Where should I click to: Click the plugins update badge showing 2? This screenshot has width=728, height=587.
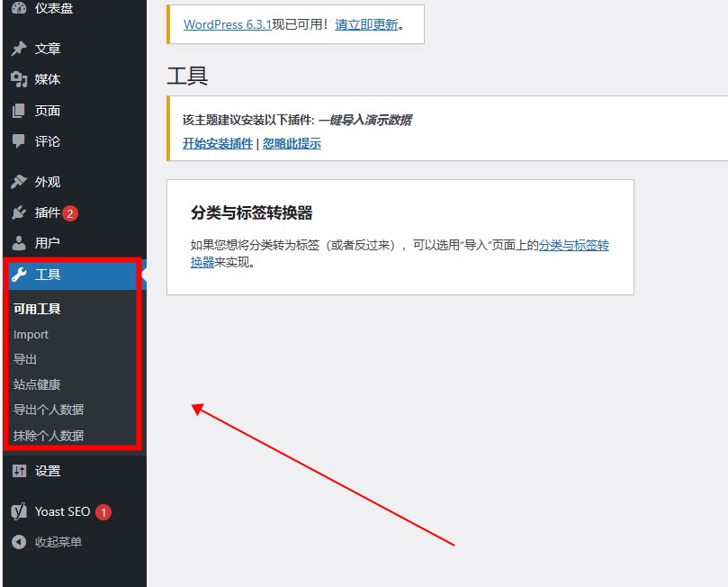(70, 213)
